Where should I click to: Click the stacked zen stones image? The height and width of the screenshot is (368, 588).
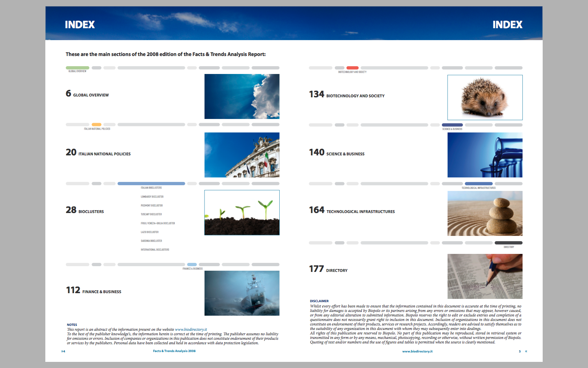pyautogui.click(x=485, y=213)
